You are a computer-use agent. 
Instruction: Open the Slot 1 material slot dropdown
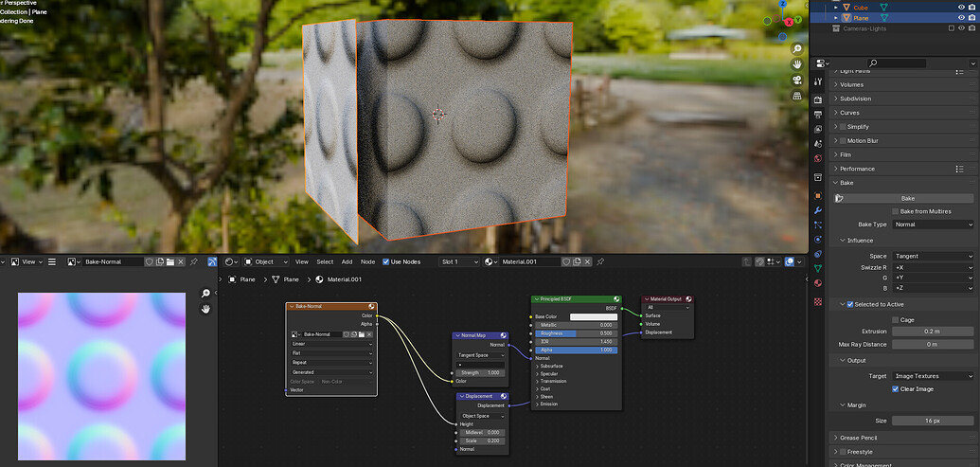pyautogui.click(x=458, y=262)
